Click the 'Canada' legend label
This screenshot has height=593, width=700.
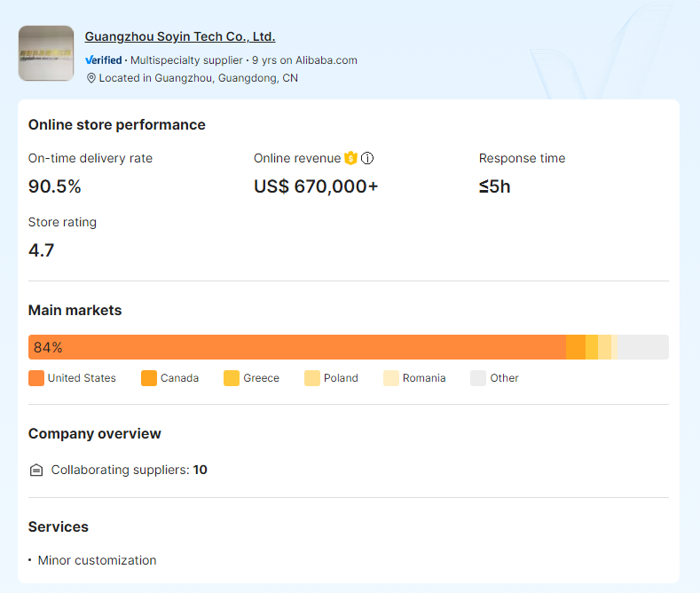pyautogui.click(x=179, y=378)
